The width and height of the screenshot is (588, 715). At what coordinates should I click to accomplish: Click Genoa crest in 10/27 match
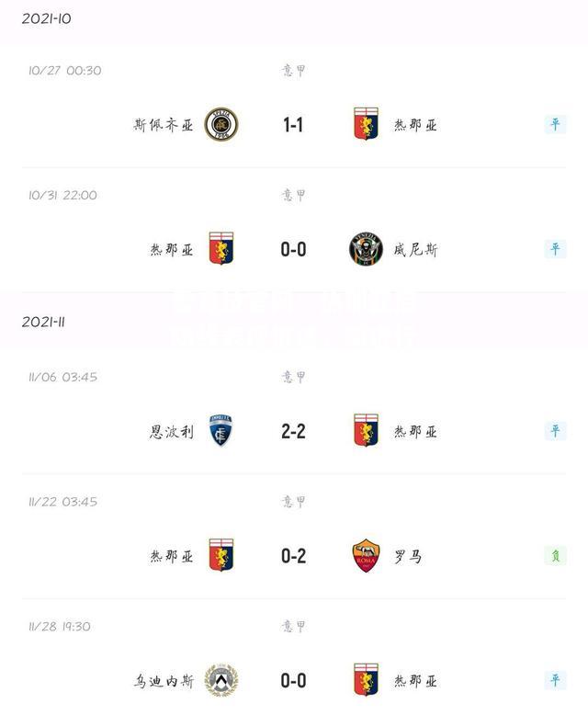coord(366,123)
